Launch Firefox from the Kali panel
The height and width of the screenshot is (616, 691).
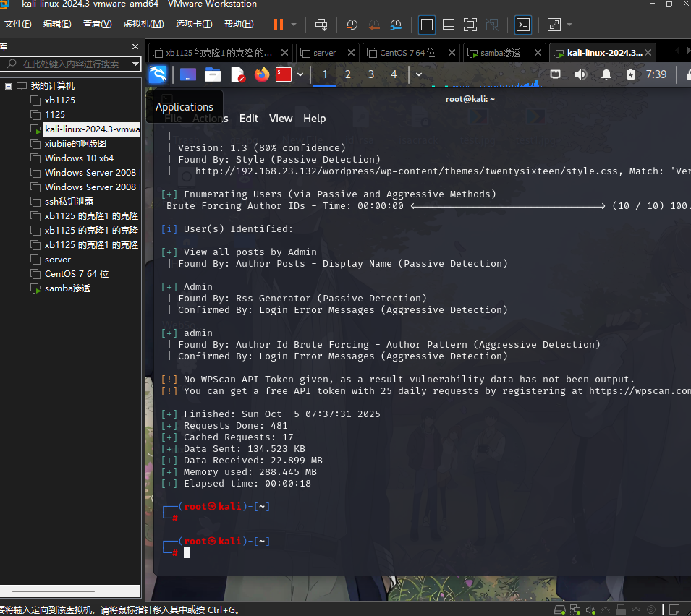click(x=261, y=74)
